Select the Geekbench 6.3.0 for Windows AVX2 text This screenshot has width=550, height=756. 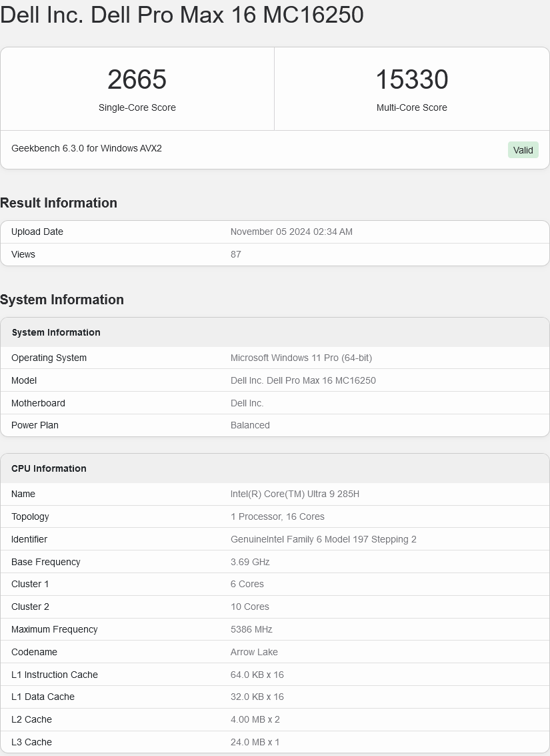[x=87, y=148]
